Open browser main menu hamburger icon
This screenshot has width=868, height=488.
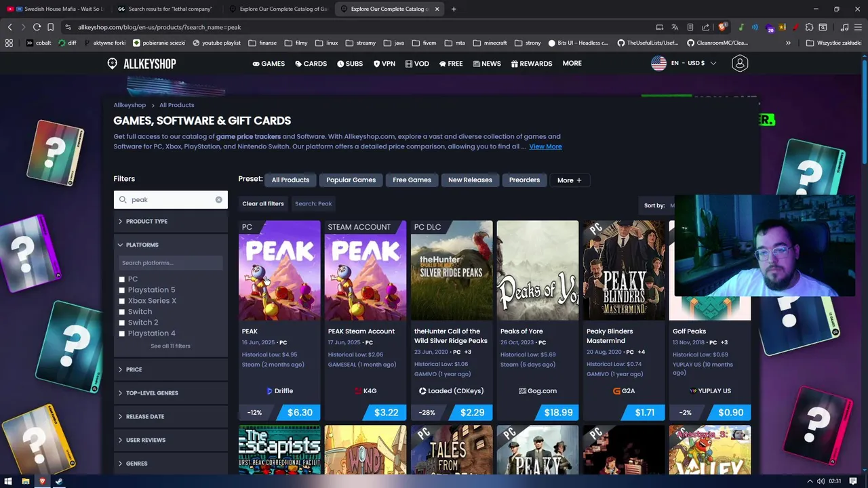(x=859, y=27)
